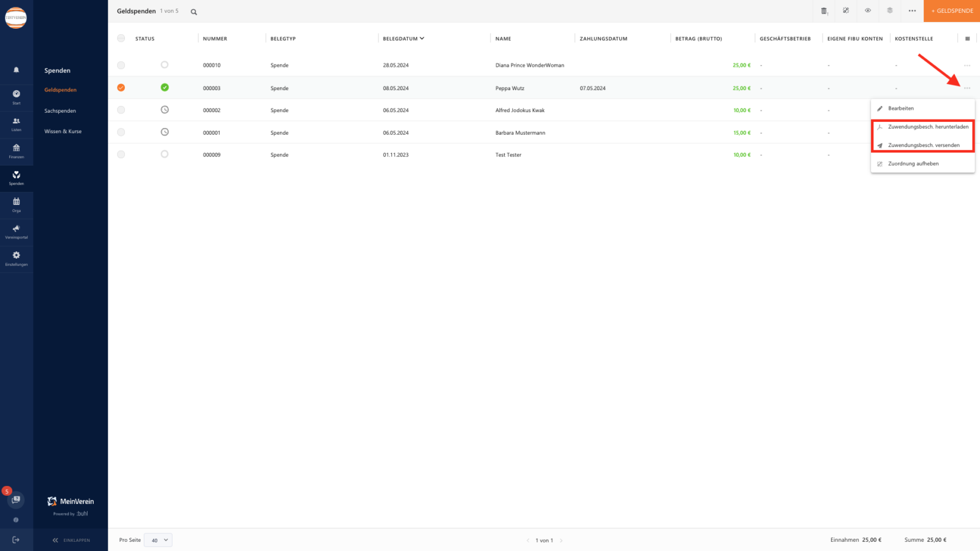Open Wissen & Kurse in navigation
Screen dimensions: 980x551
[63, 131]
